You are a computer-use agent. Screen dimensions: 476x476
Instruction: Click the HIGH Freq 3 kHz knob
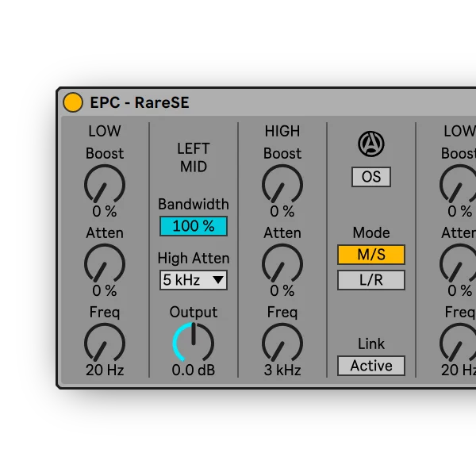[x=282, y=343]
